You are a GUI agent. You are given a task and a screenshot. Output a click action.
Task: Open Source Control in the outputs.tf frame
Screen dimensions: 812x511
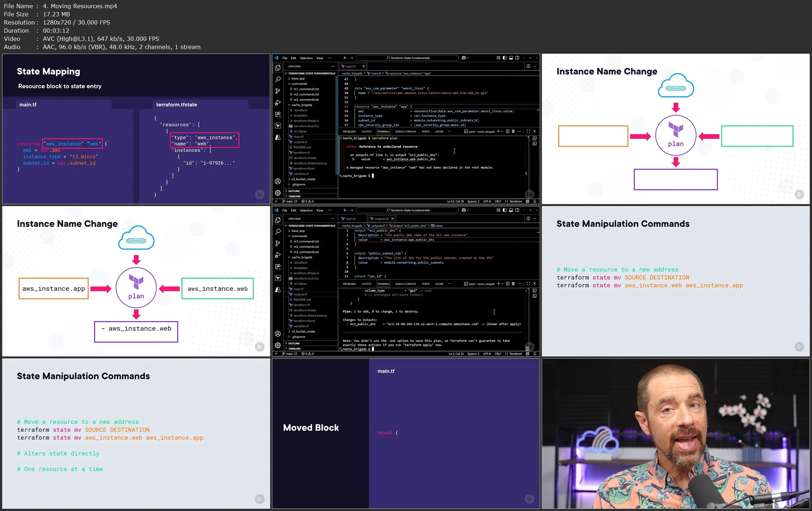(278, 243)
